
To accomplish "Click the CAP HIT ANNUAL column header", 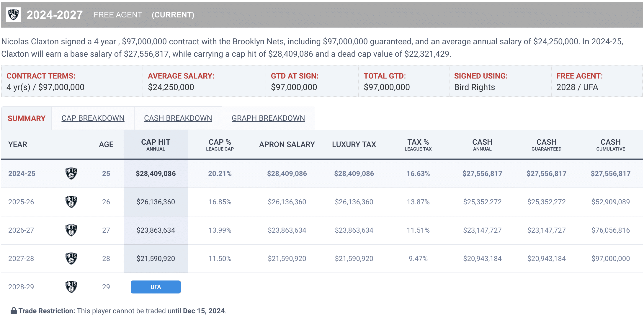I will [x=156, y=145].
